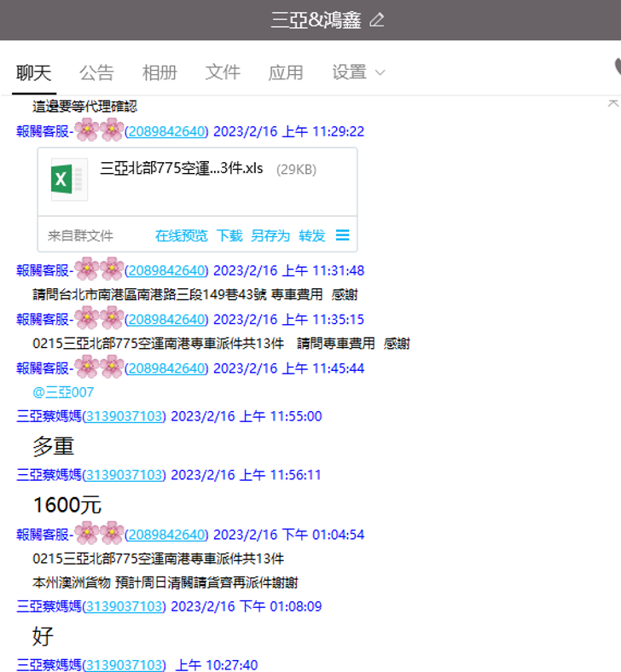This screenshot has width=621, height=672.
Task: Select the 应用 tab
Action: coord(286,72)
